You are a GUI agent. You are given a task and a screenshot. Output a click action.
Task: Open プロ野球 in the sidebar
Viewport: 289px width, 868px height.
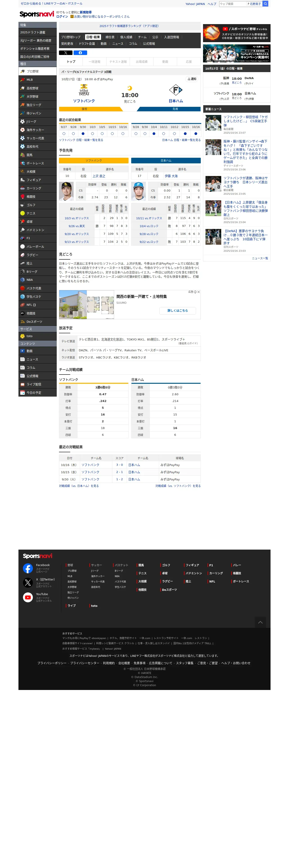click(x=37, y=71)
